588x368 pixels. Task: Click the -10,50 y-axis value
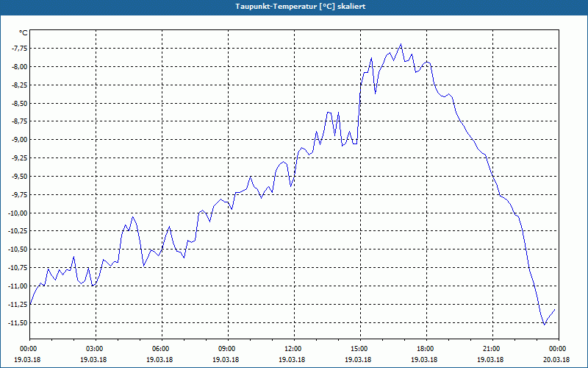[17, 250]
